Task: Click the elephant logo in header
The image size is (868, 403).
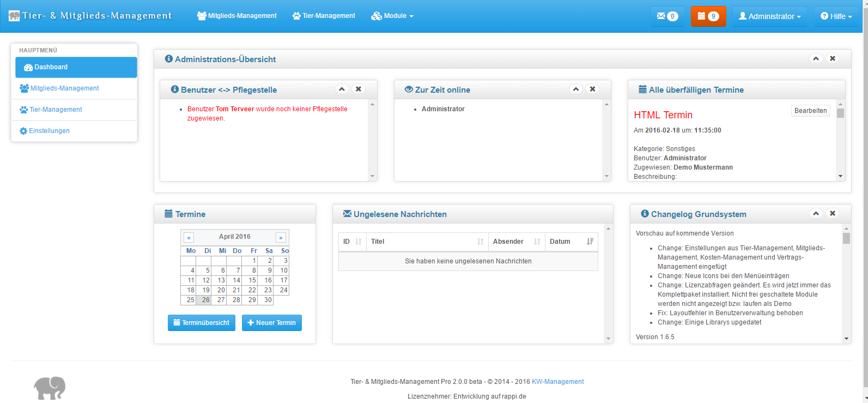Action: click(x=14, y=16)
